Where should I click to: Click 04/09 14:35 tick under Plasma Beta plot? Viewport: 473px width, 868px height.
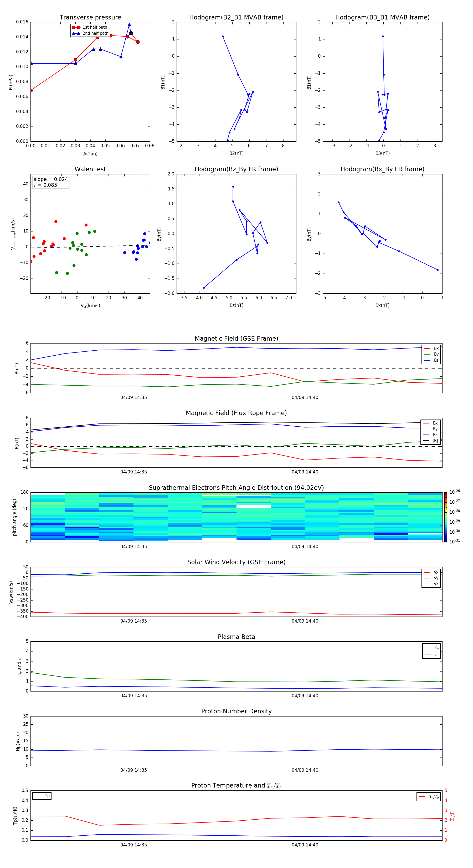[x=134, y=695]
